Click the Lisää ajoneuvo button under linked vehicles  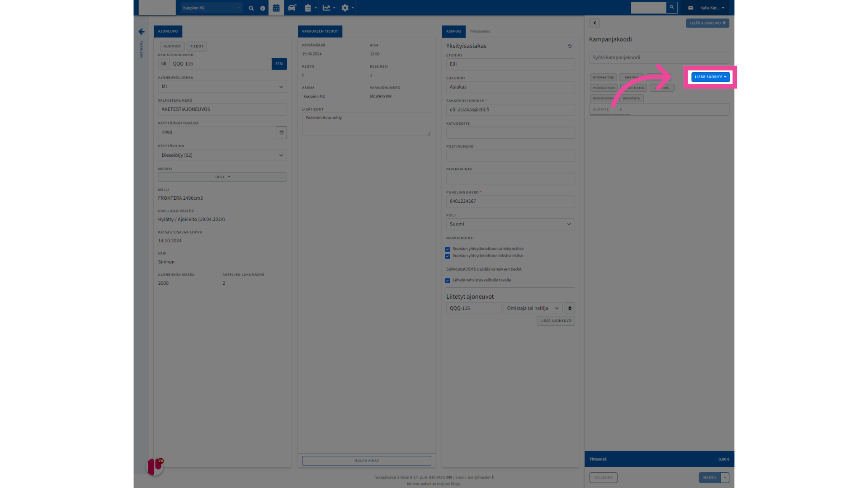point(556,321)
